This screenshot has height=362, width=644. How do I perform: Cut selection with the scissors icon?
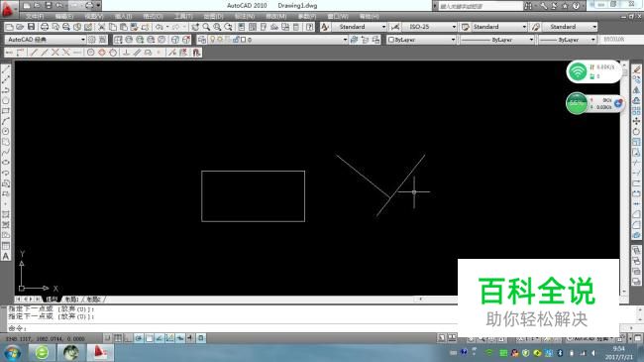(x=101, y=27)
